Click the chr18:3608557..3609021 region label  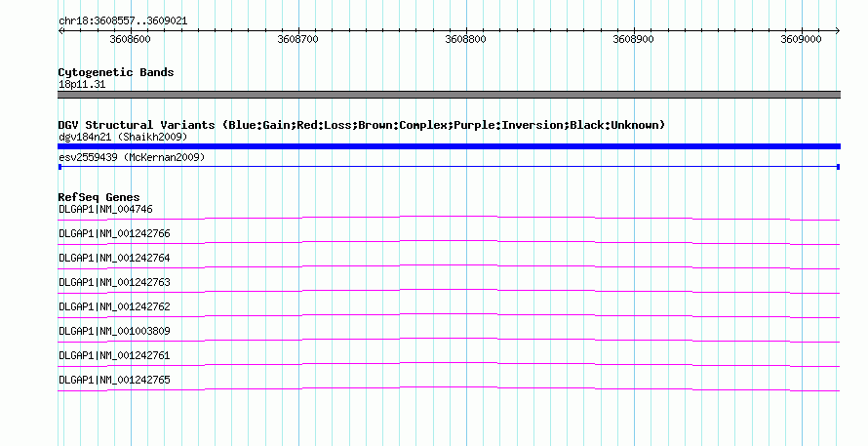(123, 21)
